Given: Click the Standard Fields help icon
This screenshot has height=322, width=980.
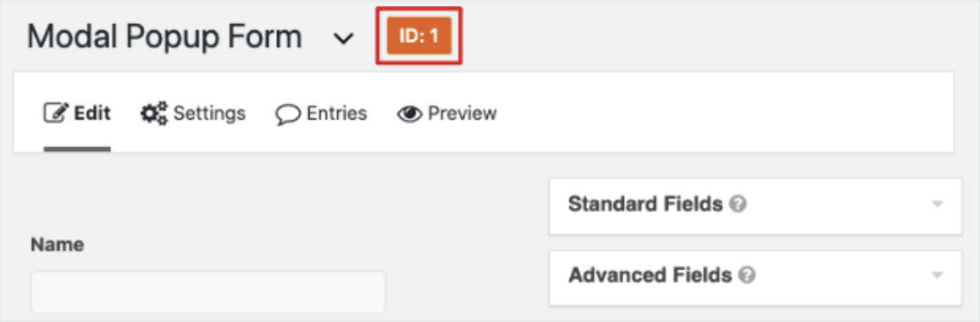Looking at the screenshot, I should pos(738,204).
